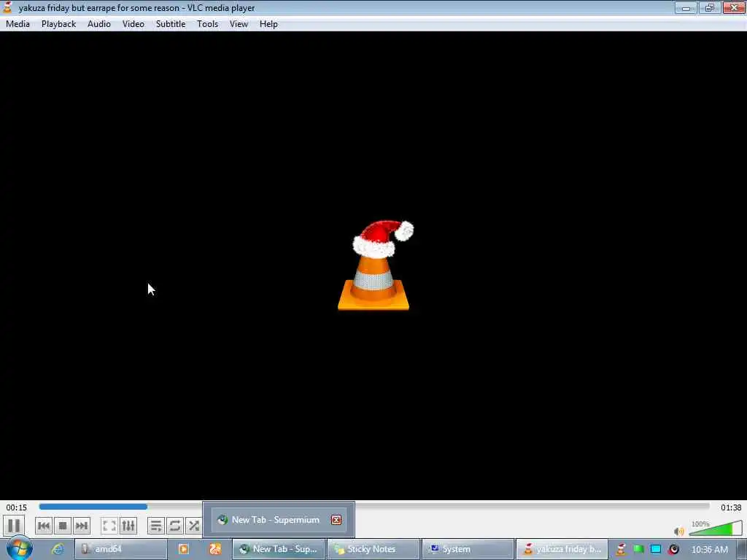This screenshot has width=747, height=560.
Task: Close the VLC media player window
Action: click(734, 7)
